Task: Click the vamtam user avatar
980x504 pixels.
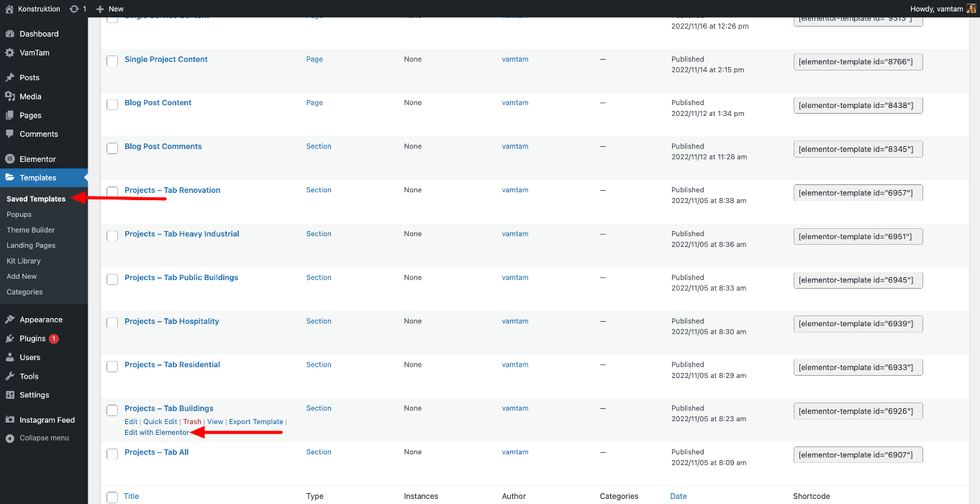Action: [x=971, y=9]
